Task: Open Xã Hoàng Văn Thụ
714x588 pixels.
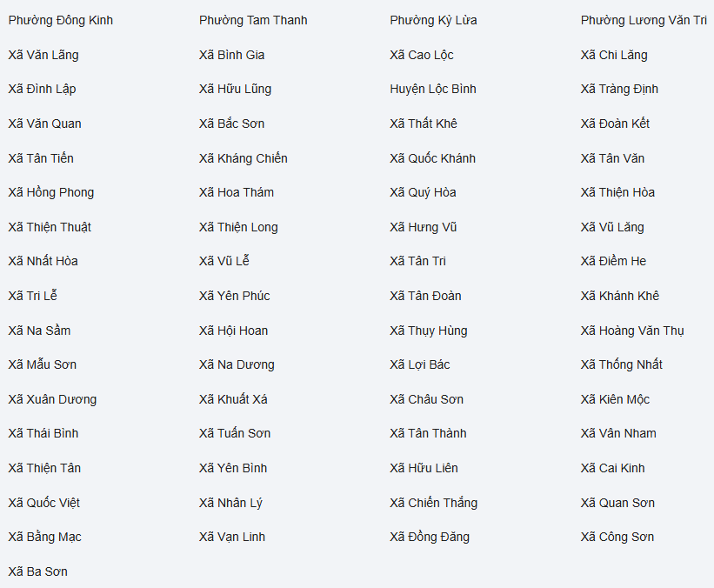Action: click(x=632, y=331)
